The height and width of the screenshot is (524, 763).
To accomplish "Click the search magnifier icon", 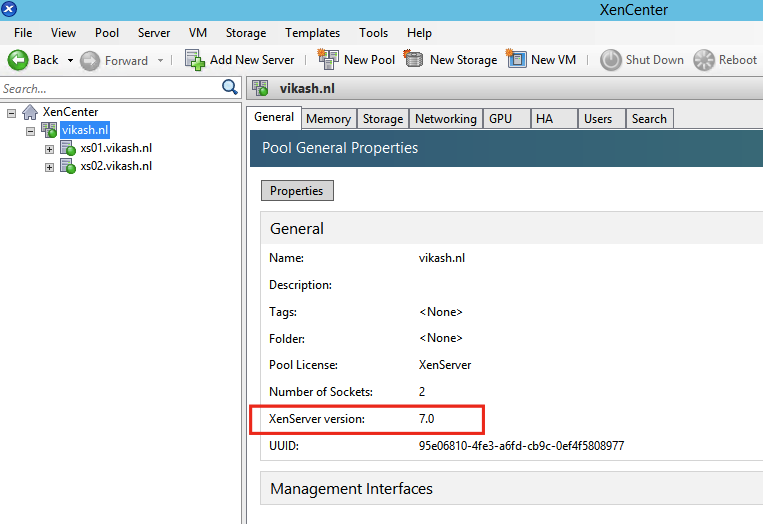I will (230, 88).
